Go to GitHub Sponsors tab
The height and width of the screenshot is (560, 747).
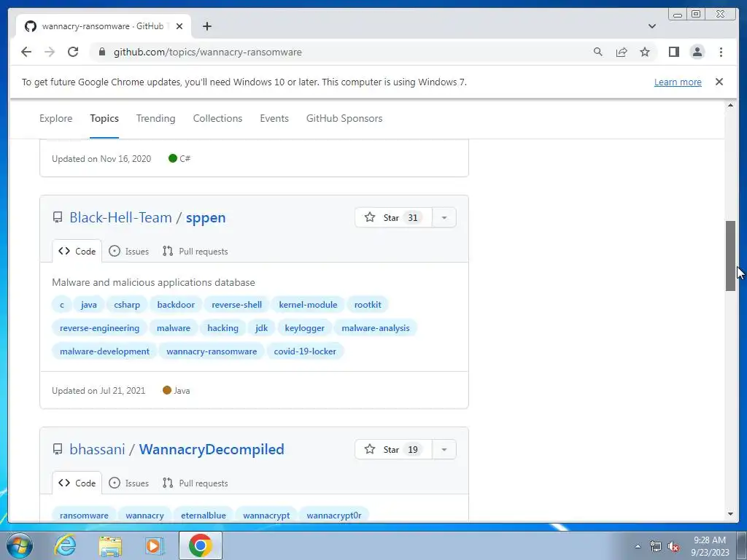[x=344, y=119]
